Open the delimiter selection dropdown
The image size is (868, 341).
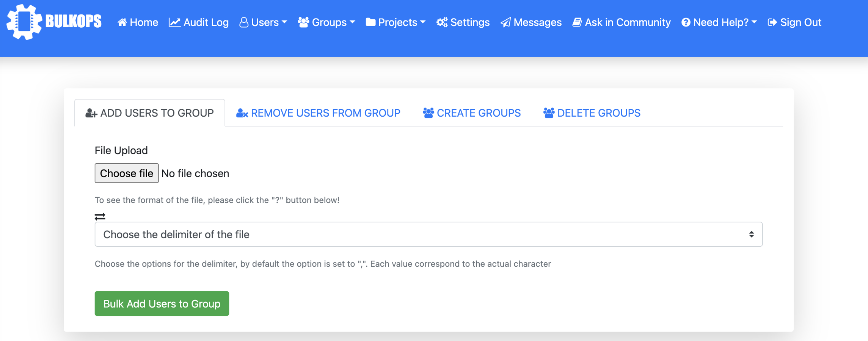pyautogui.click(x=428, y=234)
